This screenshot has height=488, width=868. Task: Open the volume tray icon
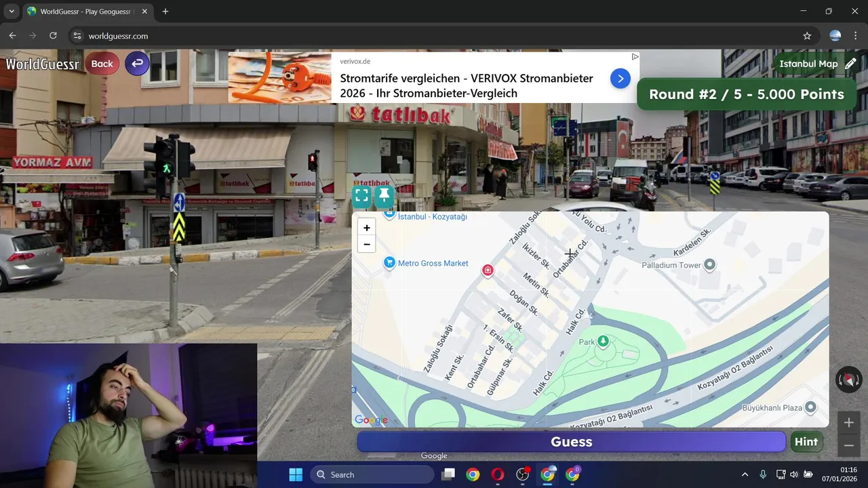point(794,474)
